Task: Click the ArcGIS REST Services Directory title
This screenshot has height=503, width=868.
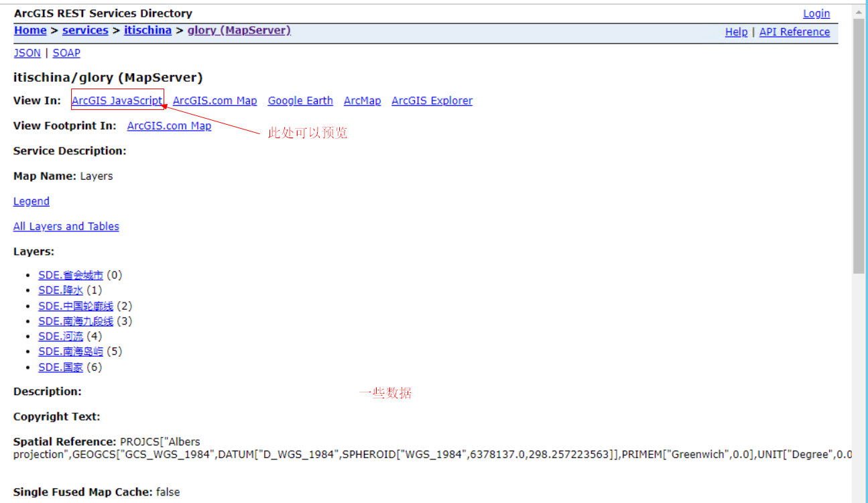Action: [x=103, y=13]
